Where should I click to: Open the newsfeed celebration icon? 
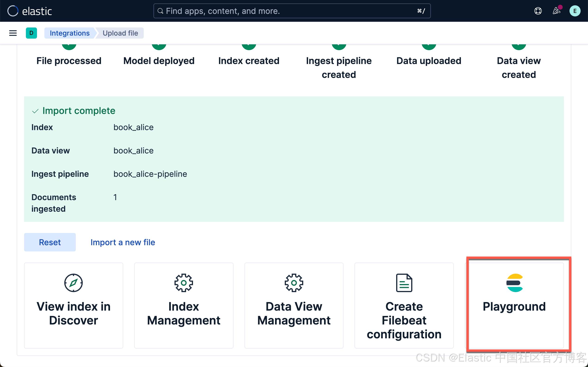tap(556, 11)
